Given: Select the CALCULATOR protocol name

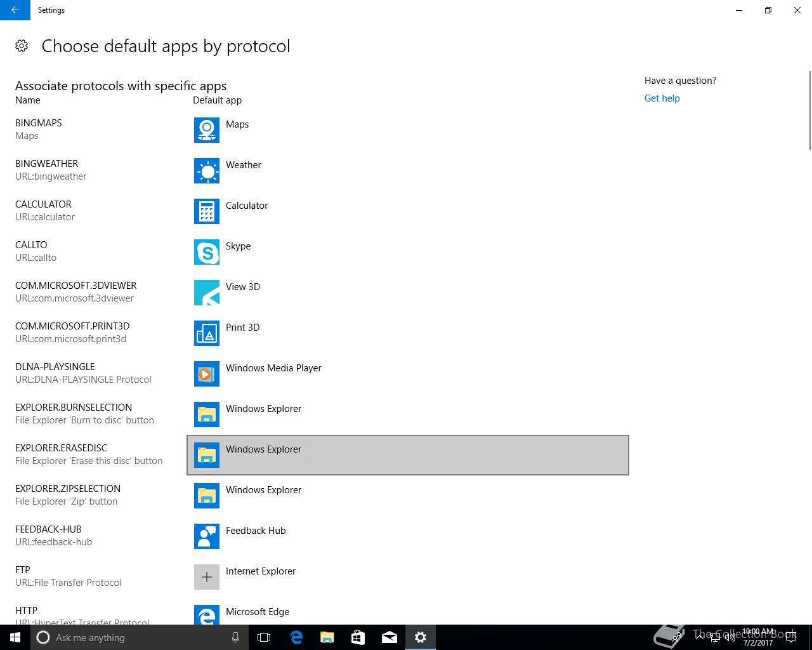Looking at the screenshot, I should point(43,204).
